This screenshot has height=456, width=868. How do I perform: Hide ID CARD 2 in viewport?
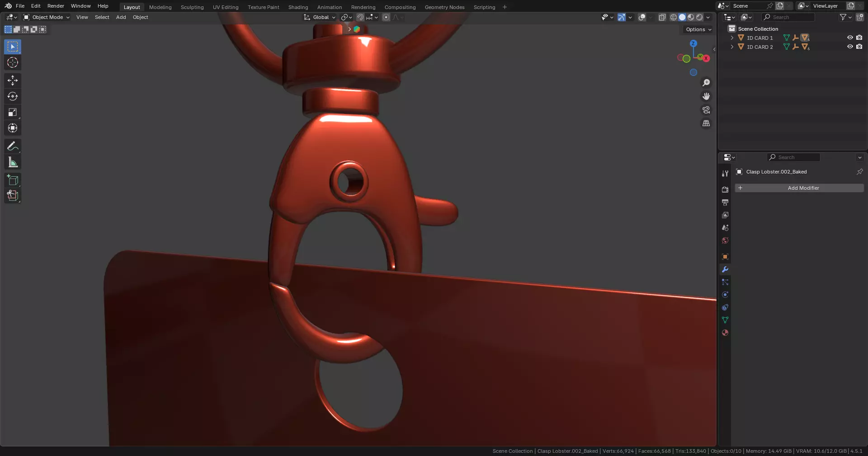850,47
